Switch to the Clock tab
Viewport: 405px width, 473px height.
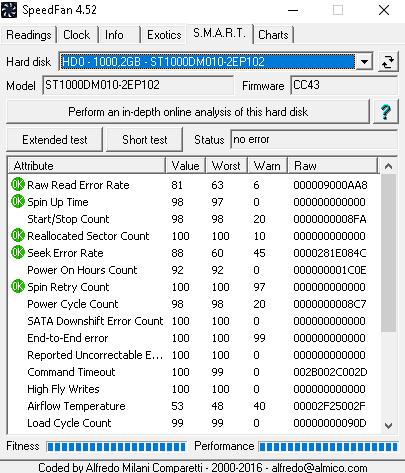tap(77, 35)
